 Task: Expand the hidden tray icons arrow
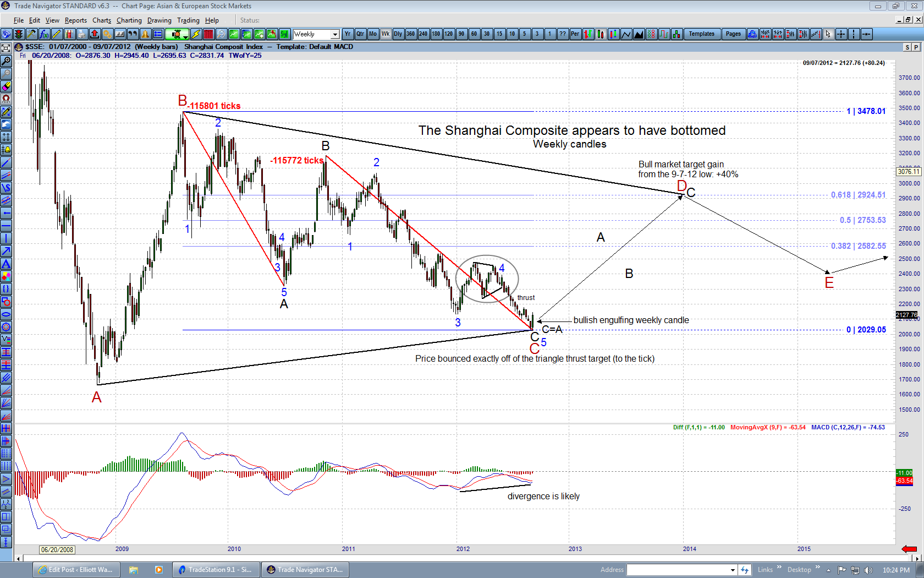pyautogui.click(x=828, y=570)
